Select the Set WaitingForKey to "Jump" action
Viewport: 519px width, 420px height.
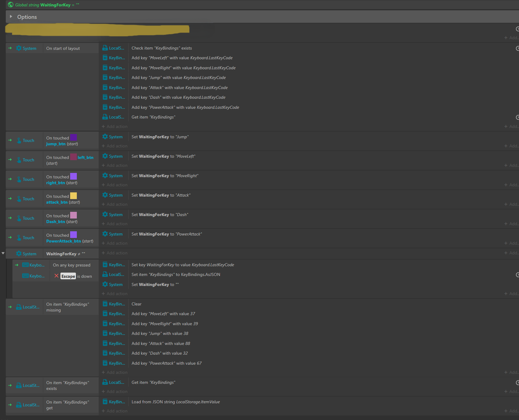(160, 137)
